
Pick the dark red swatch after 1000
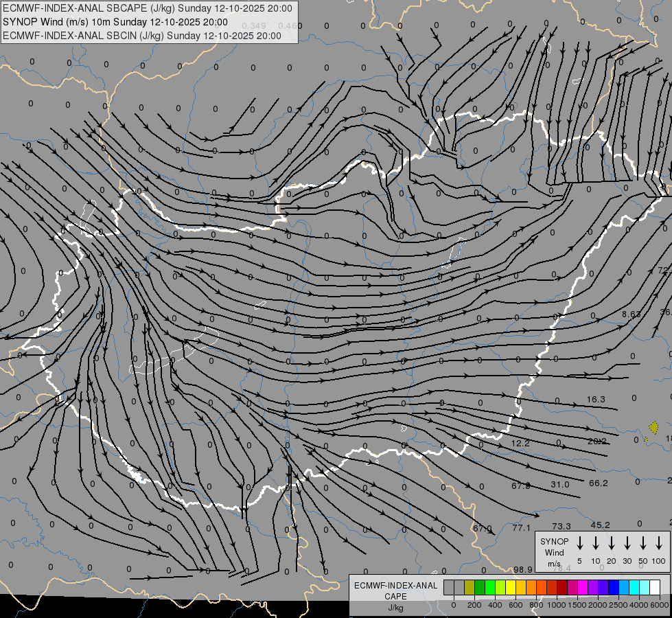tap(562, 587)
